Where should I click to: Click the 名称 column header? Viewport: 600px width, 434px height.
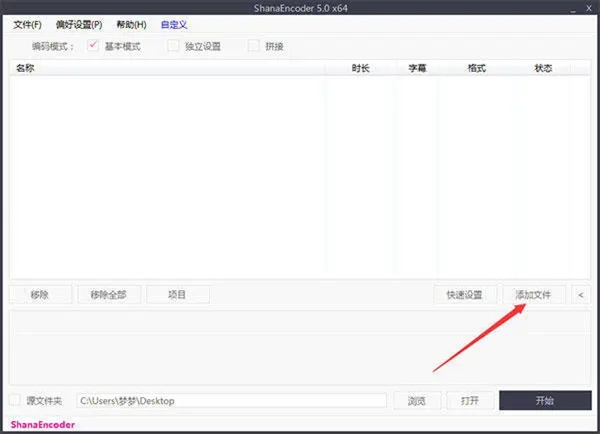[25, 68]
